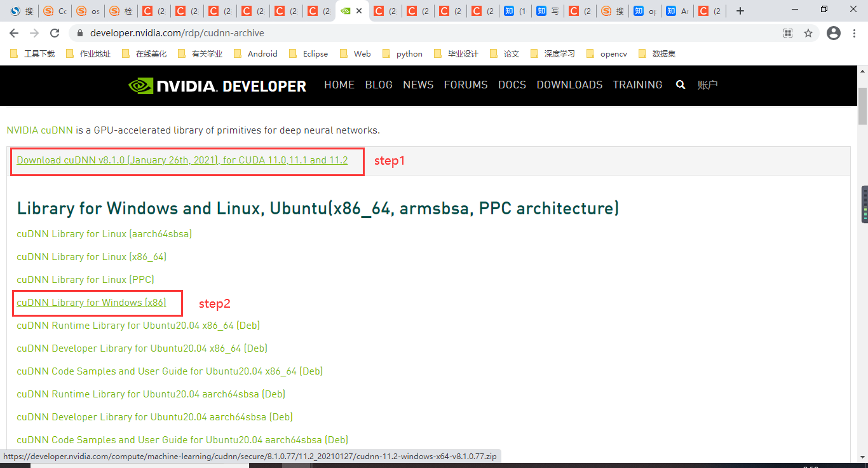Open the 在线美化 bookmark folder

click(x=144, y=53)
